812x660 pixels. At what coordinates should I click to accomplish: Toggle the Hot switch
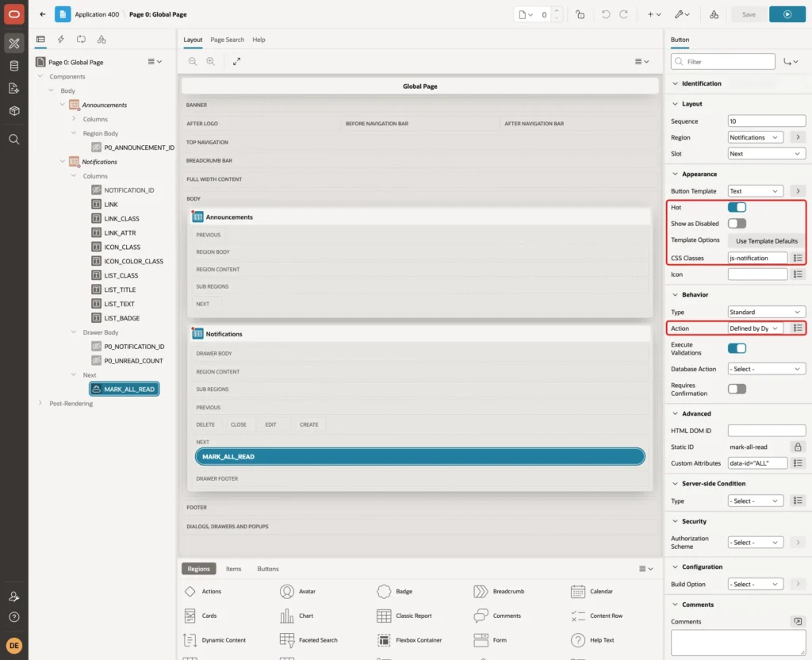(x=737, y=207)
